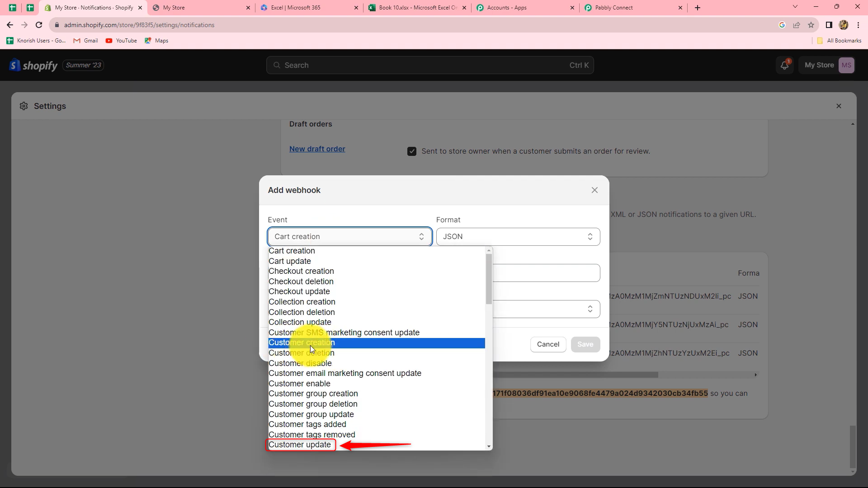
Task: Click the share page icon
Action: pos(797,25)
